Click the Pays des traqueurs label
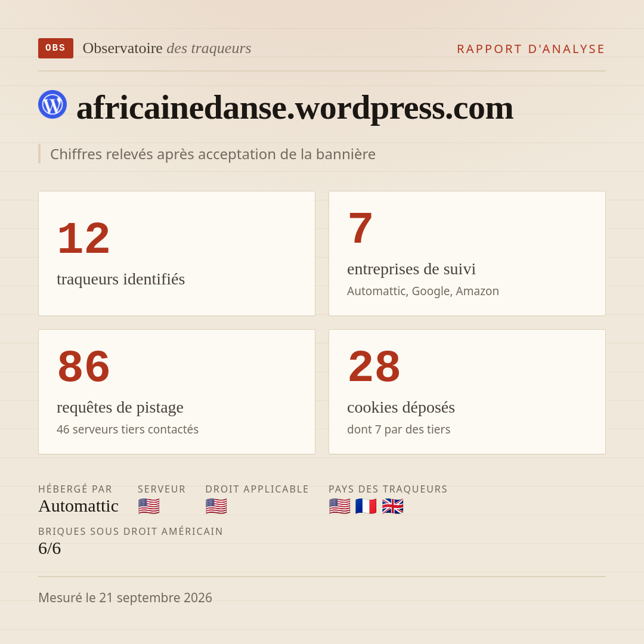 (x=388, y=489)
